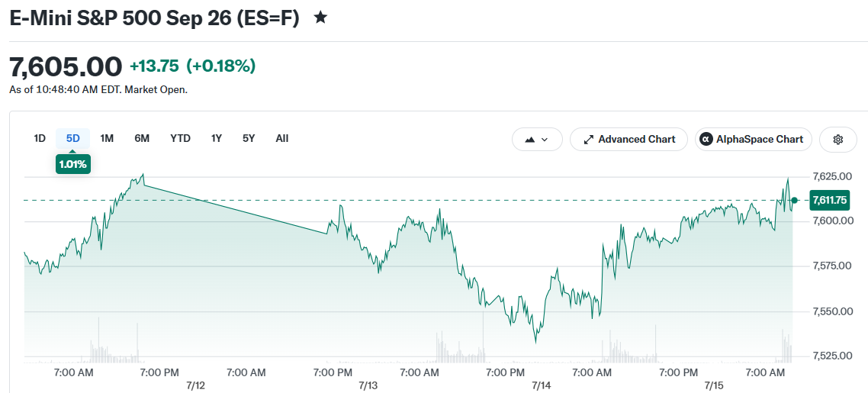
Task: Click the +13.75 price change value
Action: point(154,66)
